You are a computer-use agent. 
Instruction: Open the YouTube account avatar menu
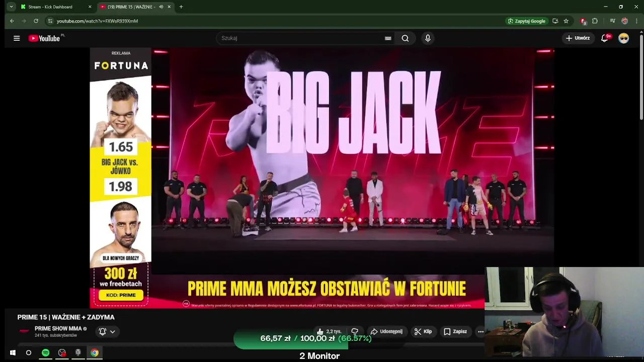click(624, 38)
